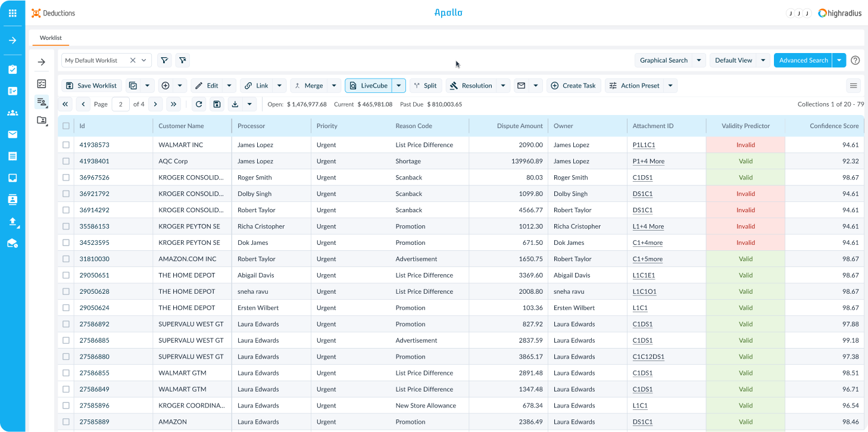Go to the first page

click(x=65, y=104)
